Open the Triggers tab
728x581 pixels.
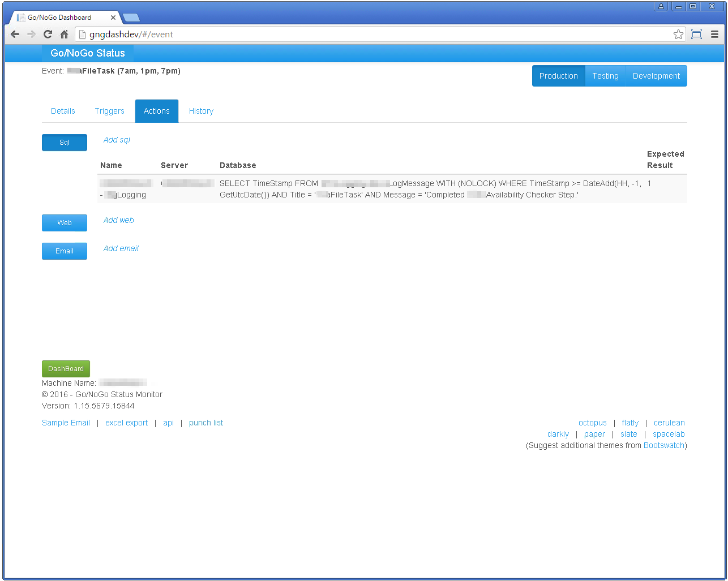click(109, 111)
